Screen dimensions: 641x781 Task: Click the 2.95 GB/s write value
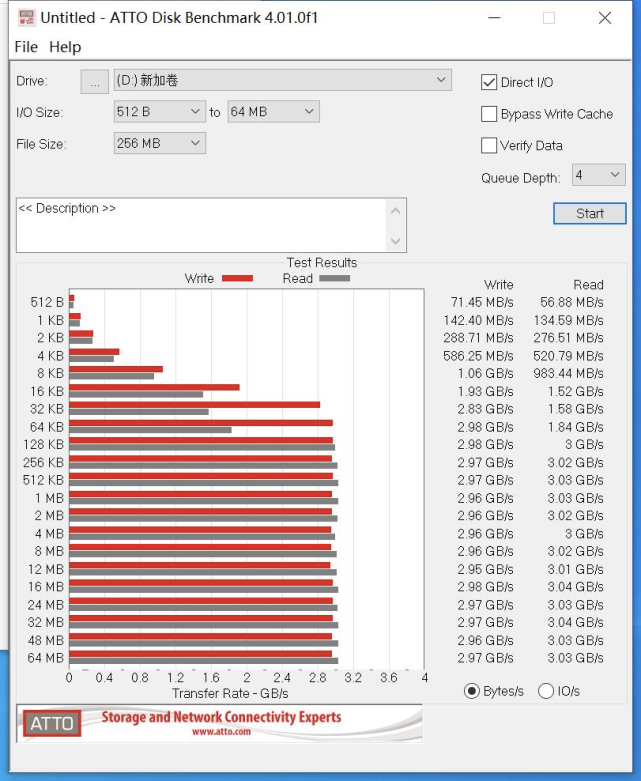[x=485, y=569]
